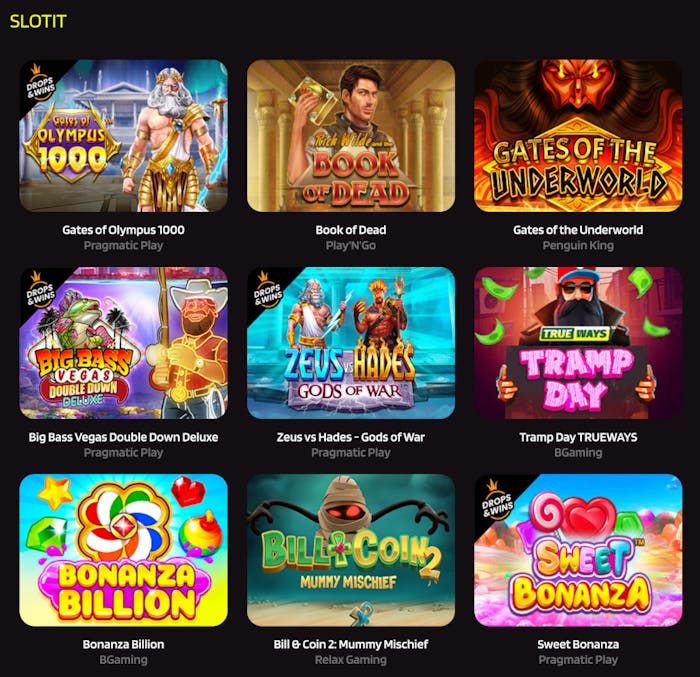
Task: Launch the Book of Dead slot thumbnail
Action: [351, 136]
